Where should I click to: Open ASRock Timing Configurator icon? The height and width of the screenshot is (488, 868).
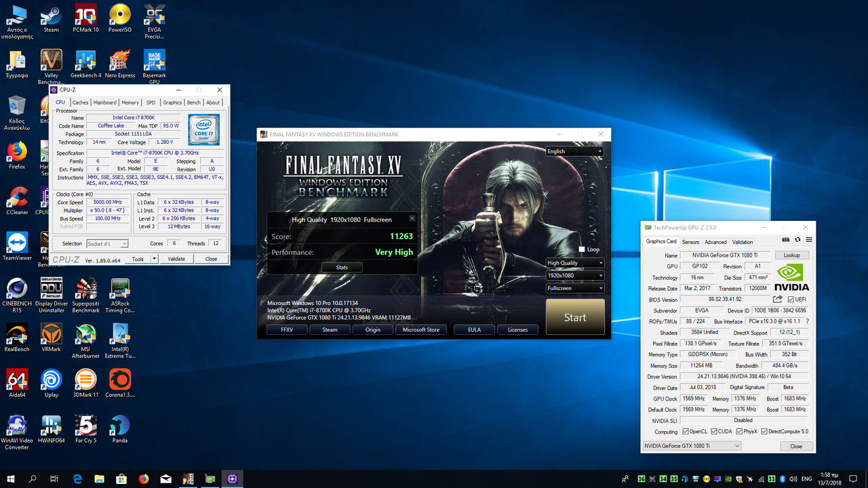point(120,295)
